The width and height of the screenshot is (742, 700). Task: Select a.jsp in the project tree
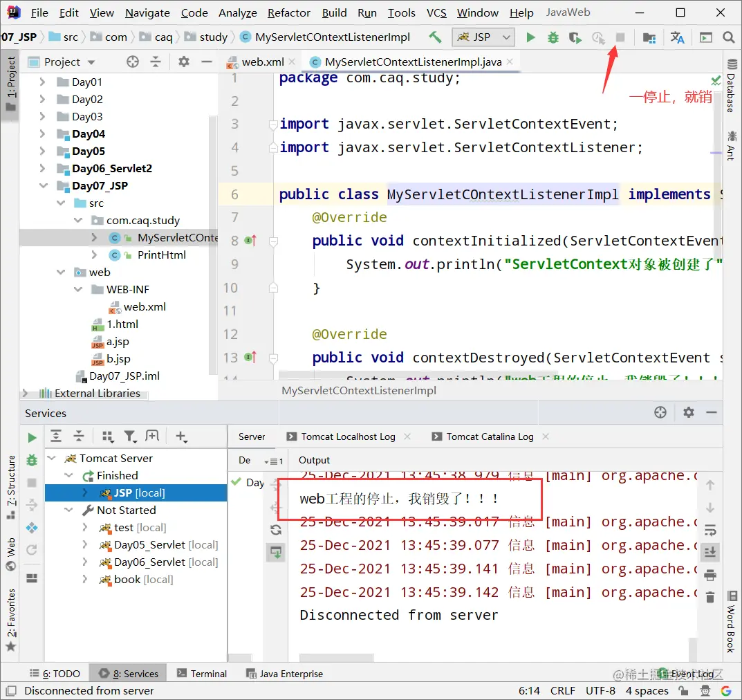coord(118,341)
